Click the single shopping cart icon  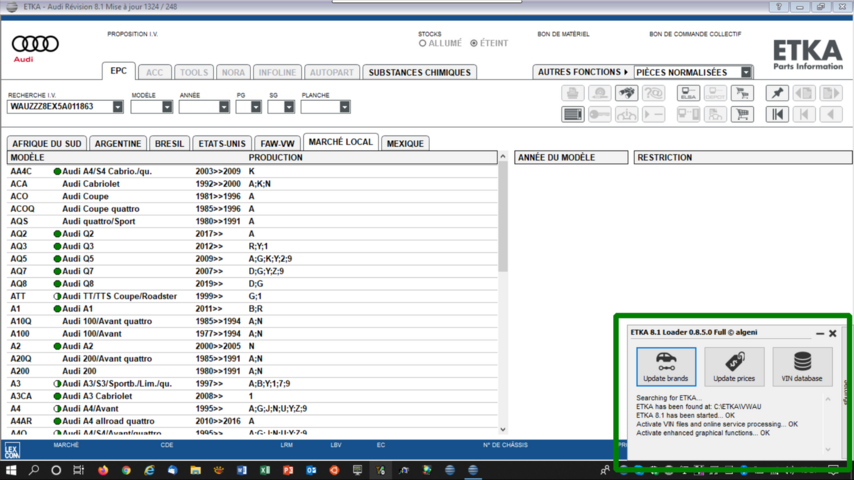[x=742, y=114]
